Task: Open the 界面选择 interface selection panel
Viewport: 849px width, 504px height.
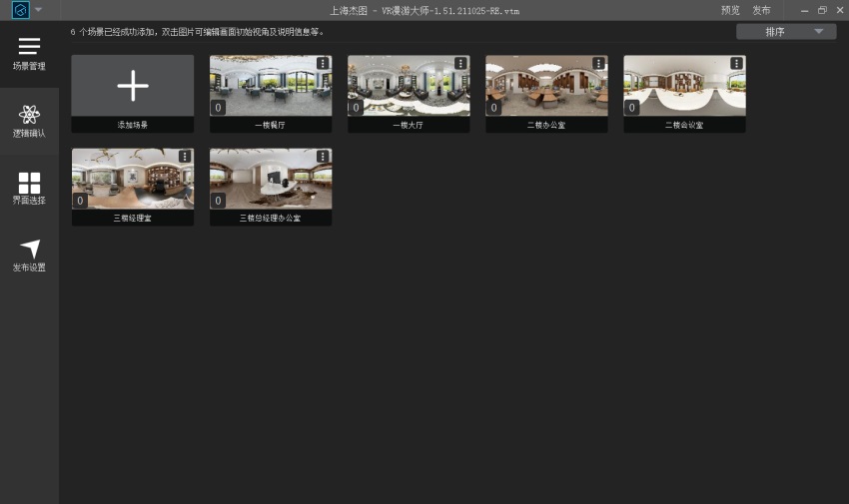Action: (x=29, y=189)
